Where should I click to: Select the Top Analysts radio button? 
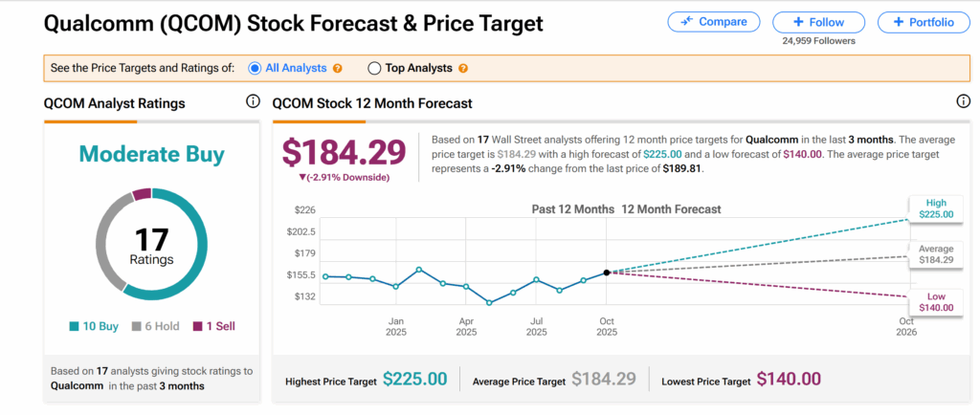pyautogui.click(x=374, y=69)
